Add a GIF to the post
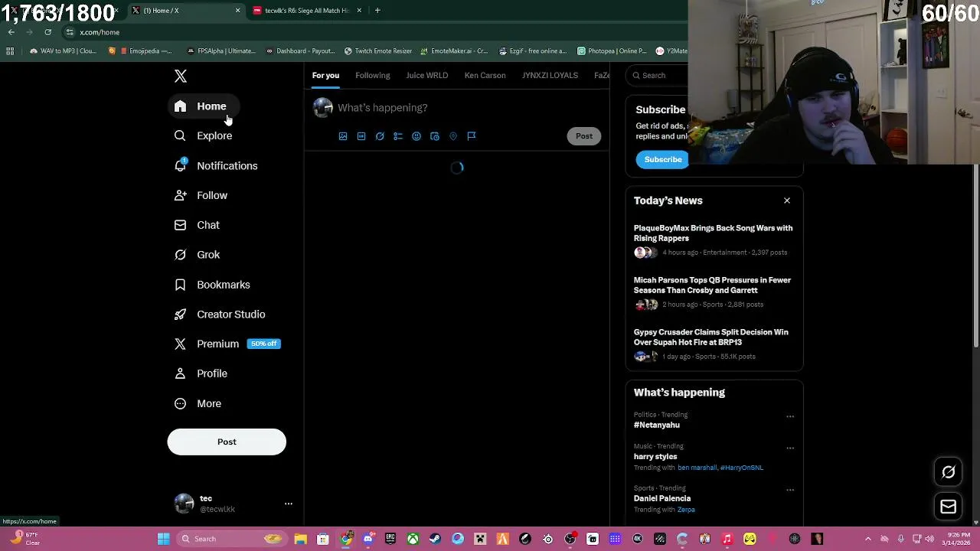 pos(361,136)
